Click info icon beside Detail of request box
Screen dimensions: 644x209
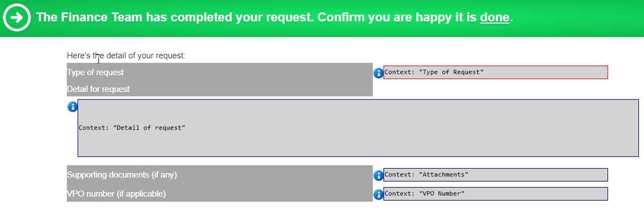(x=72, y=107)
